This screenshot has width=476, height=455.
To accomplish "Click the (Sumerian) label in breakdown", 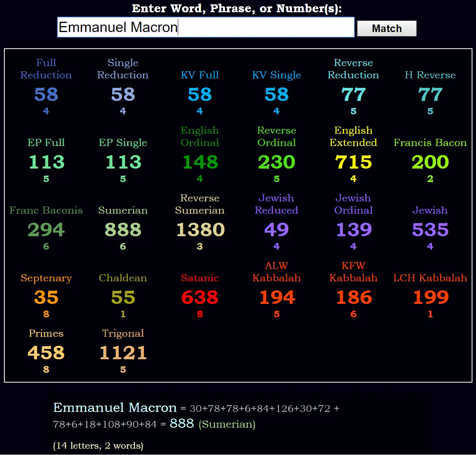I will click(227, 424).
